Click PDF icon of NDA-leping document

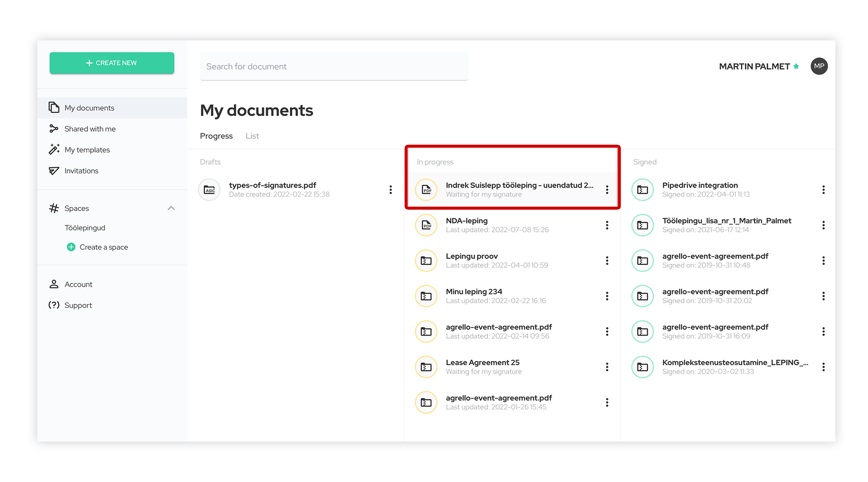[x=426, y=225]
